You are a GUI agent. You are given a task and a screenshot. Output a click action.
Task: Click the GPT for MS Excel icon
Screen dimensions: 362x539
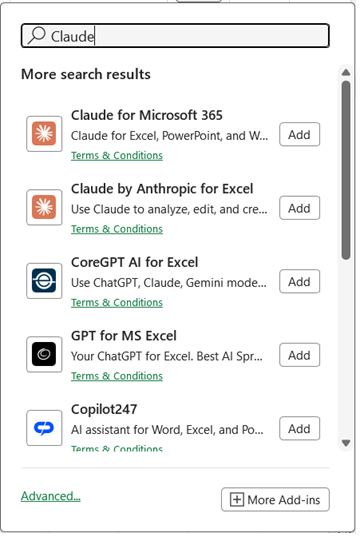pyautogui.click(x=44, y=354)
